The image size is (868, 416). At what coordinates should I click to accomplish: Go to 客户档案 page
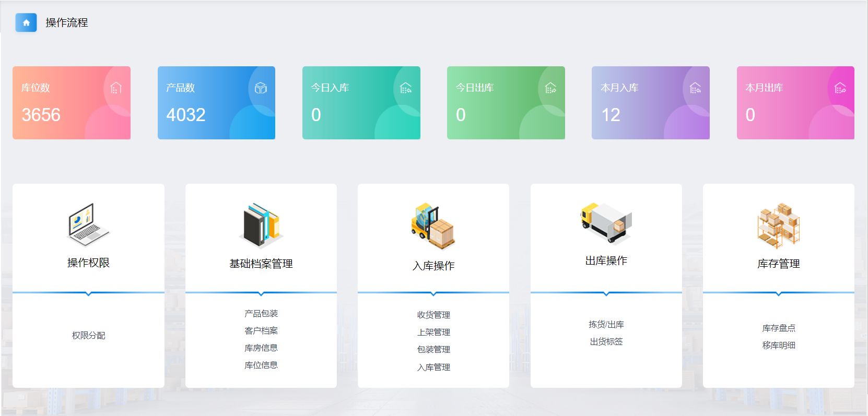[x=261, y=330]
